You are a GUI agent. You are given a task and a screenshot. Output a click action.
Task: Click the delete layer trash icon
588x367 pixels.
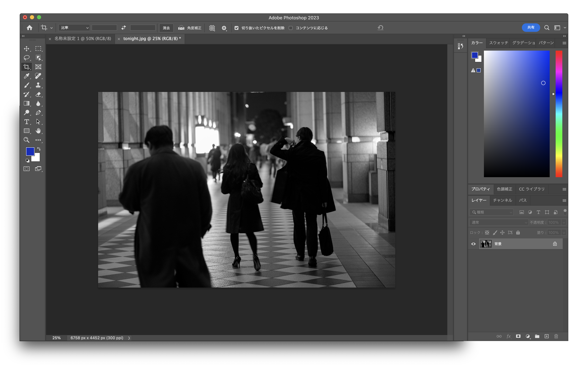(556, 336)
